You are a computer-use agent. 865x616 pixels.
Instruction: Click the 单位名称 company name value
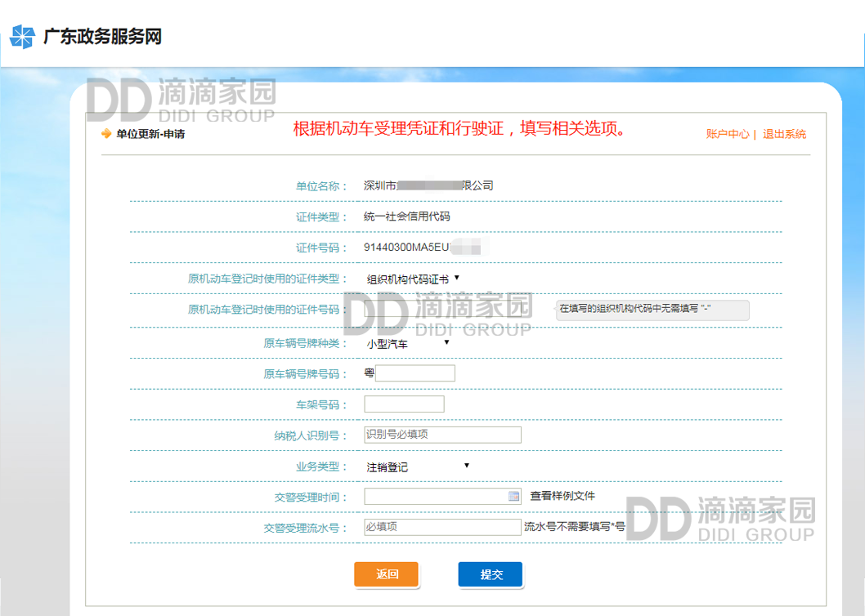coord(428,185)
